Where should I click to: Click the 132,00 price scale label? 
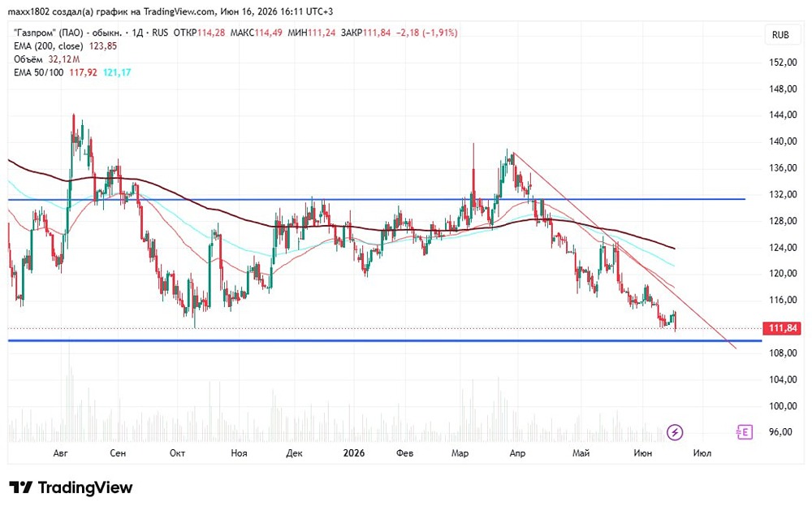tap(783, 194)
